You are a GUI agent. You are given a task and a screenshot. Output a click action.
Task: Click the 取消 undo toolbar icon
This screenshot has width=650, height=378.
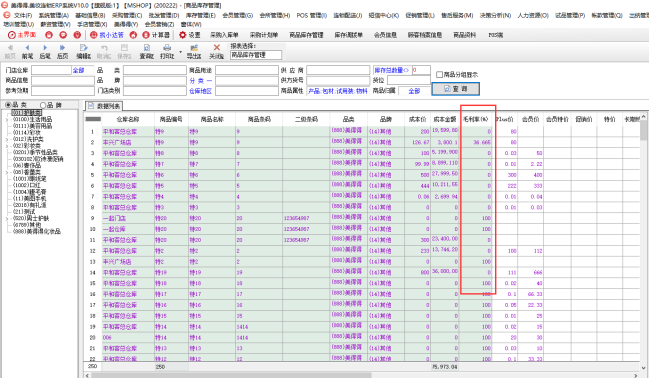104,48
